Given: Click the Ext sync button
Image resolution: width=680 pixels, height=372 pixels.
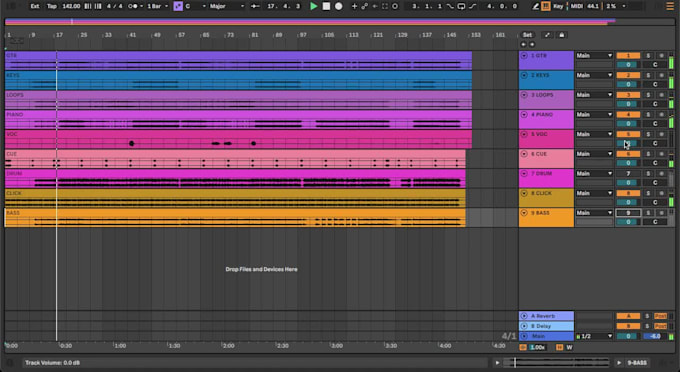Looking at the screenshot, I should 35,6.
